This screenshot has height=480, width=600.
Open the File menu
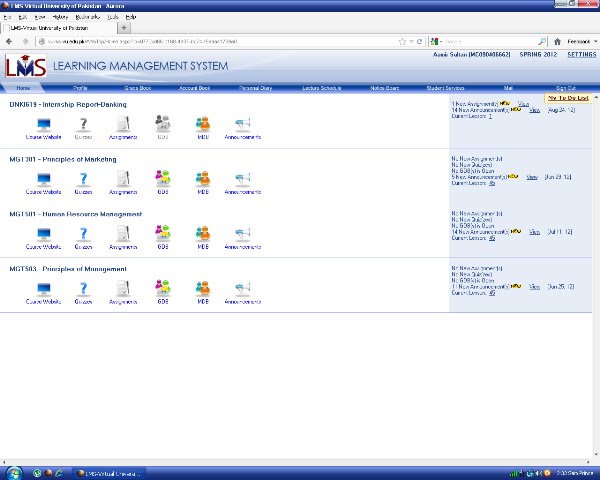pyautogui.click(x=7, y=17)
